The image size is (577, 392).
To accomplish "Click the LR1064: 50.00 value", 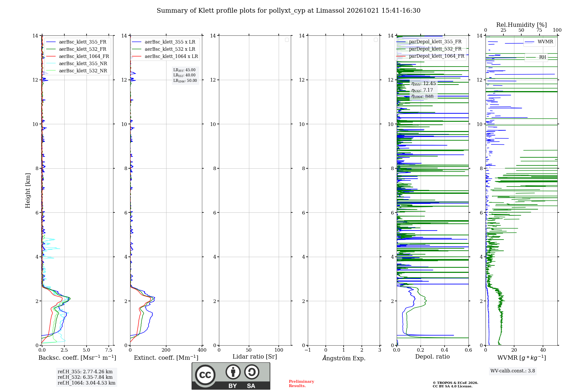I will pyautogui.click(x=185, y=81).
